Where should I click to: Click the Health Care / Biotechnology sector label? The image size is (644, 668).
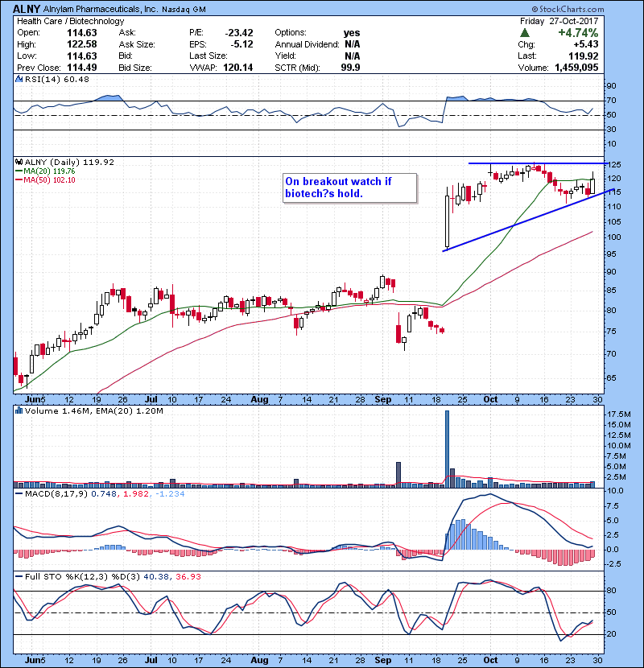tap(70, 21)
